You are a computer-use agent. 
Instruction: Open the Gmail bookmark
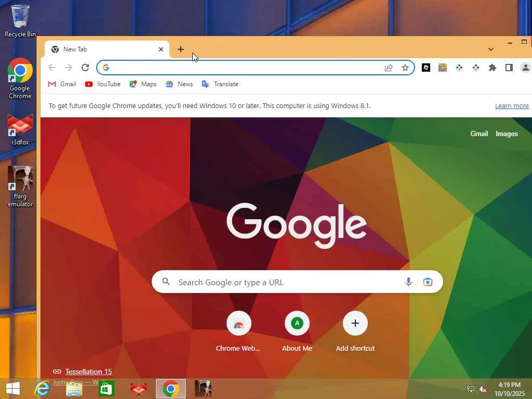tap(62, 84)
